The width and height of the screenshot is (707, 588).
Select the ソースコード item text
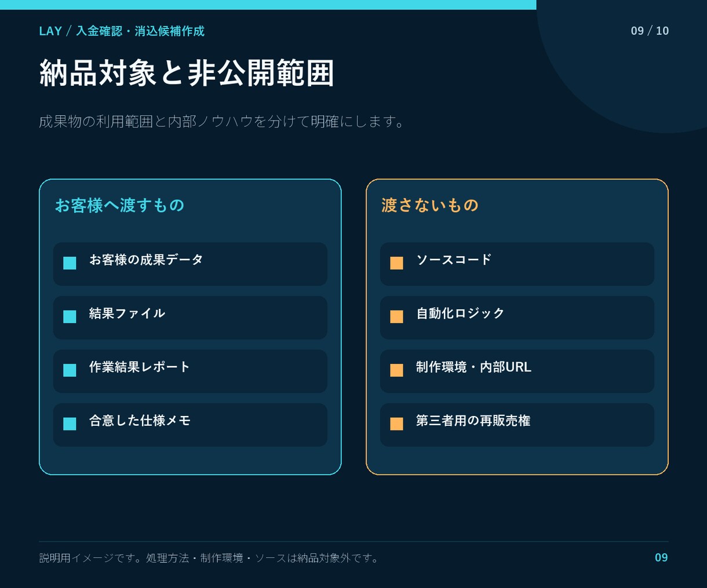pos(454,260)
